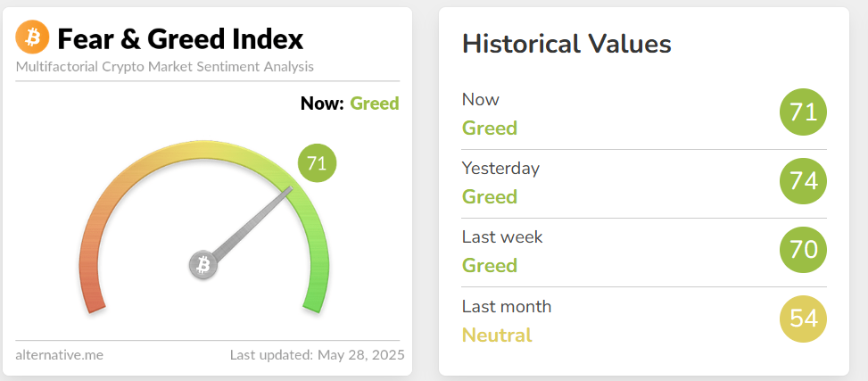
Task: Select the Last week row label
Action: pos(502,236)
